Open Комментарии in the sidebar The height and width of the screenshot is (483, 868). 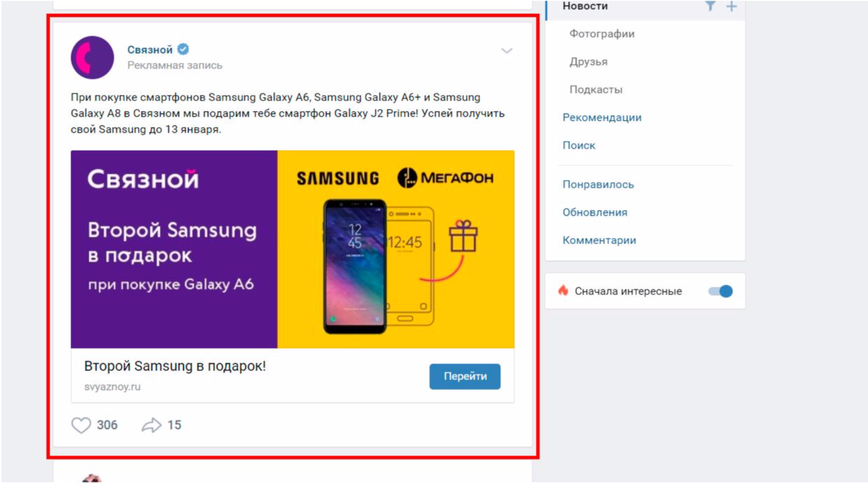pyautogui.click(x=599, y=240)
